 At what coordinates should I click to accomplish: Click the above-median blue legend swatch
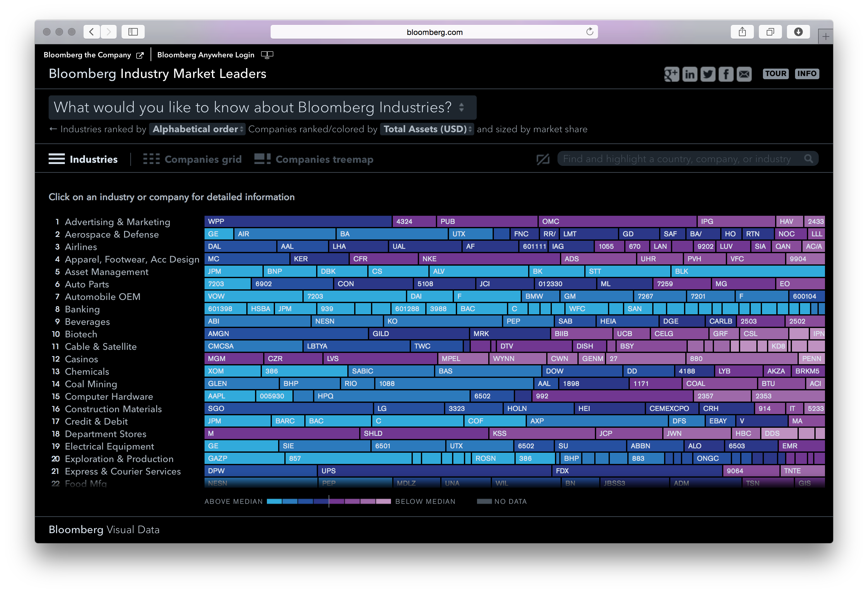[x=275, y=501]
